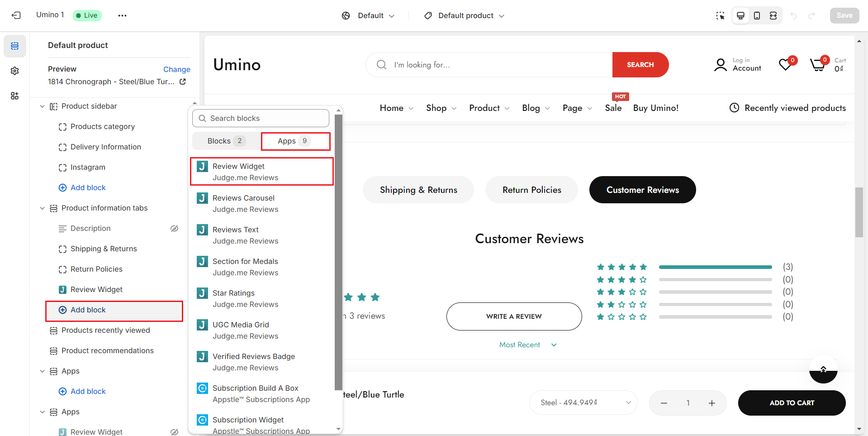Click the fullscreen preview icon
The image size is (868, 436).
tap(773, 16)
